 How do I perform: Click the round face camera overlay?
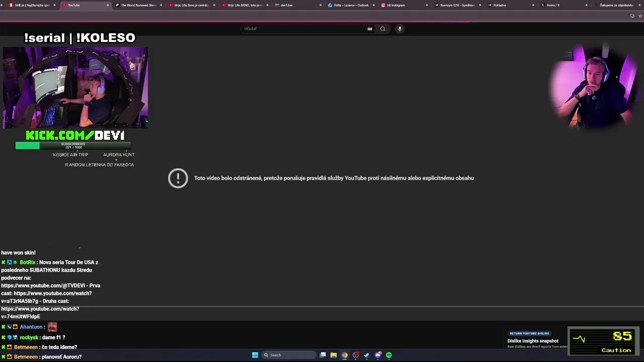point(594,86)
